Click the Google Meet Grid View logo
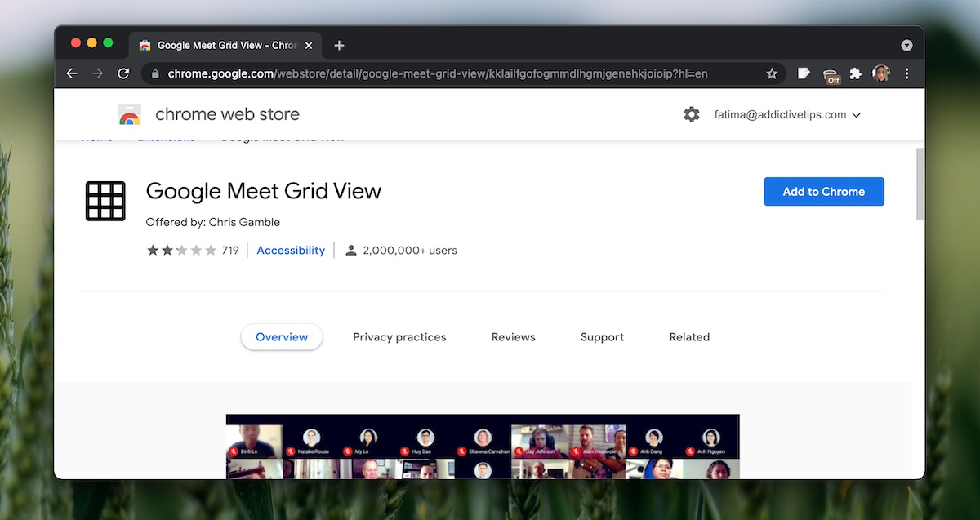Viewport: 980px width, 520px height. click(105, 201)
